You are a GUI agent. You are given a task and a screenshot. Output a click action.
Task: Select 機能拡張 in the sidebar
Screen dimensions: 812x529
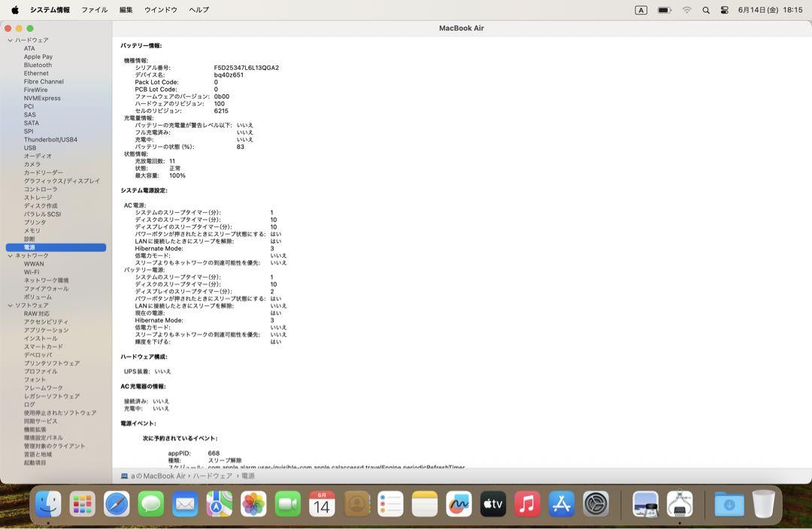35,430
